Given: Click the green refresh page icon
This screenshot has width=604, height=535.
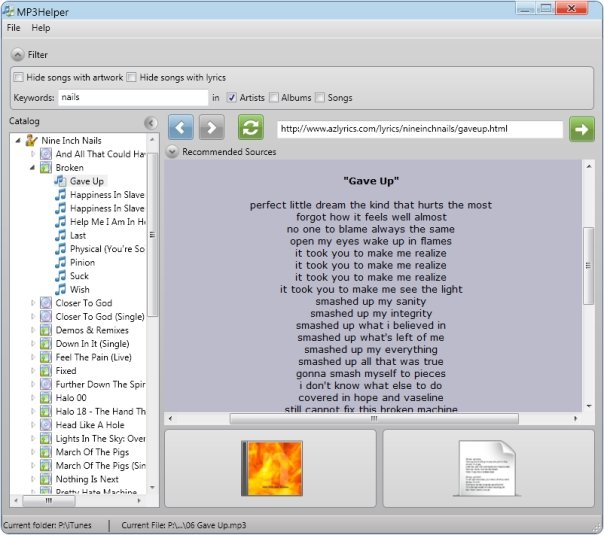Looking at the screenshot, I should 251,127.
